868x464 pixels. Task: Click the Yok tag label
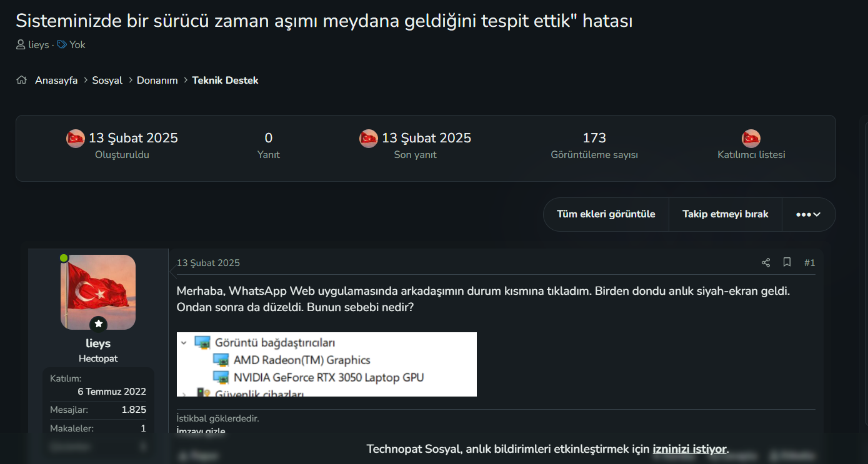pos(77,45)
